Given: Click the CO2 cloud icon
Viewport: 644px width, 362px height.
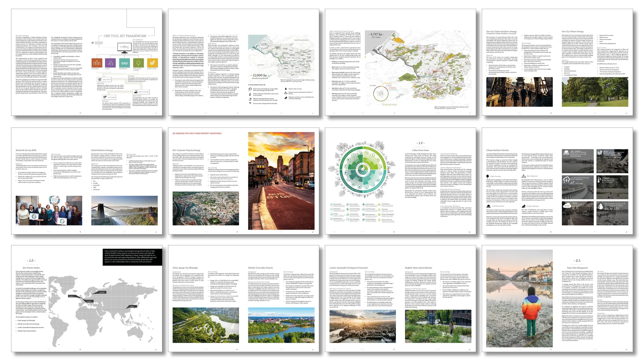Looking at the screenshot, I should 567,206.
